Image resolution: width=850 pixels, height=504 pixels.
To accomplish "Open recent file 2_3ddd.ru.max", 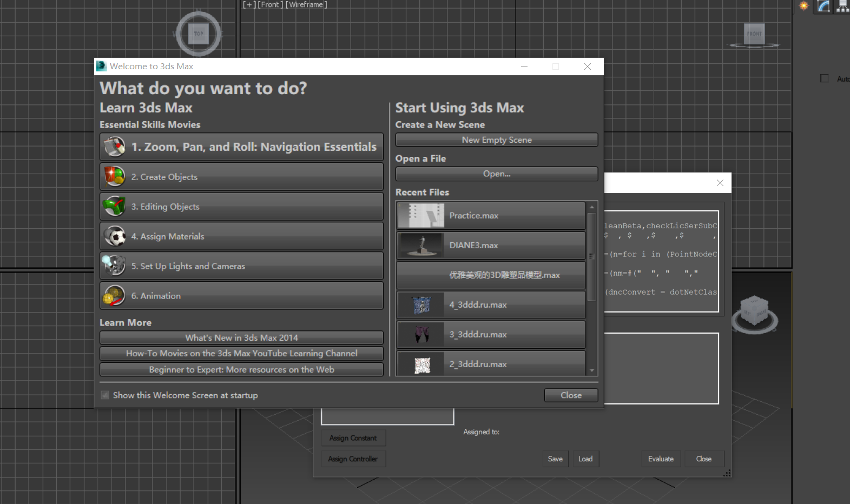I will tap(491, 363).
